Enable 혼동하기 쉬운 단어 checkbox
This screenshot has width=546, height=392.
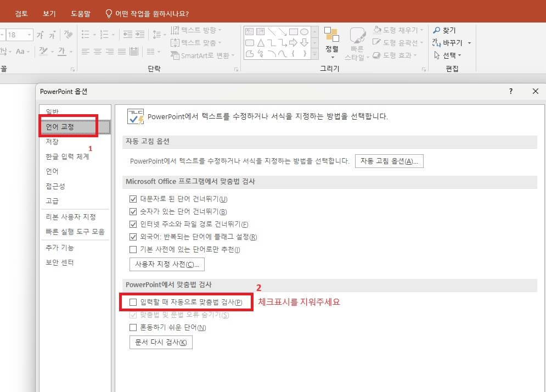coord(133,328)
